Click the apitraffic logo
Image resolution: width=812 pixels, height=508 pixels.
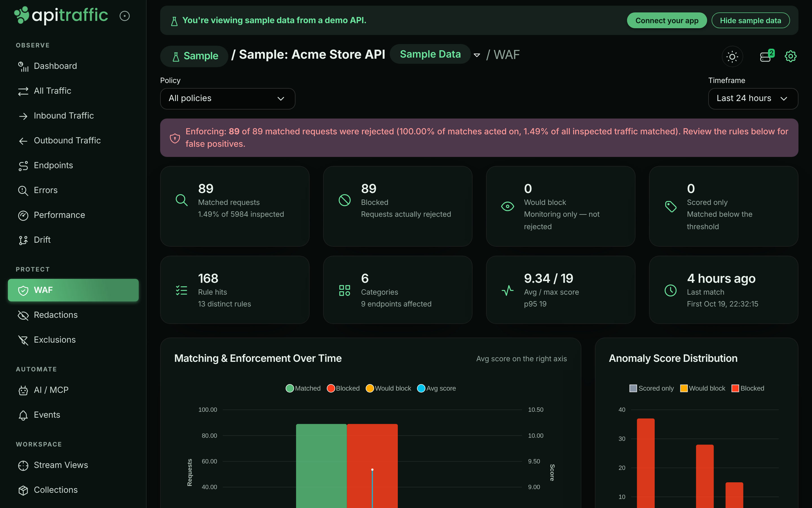(61, 16)
